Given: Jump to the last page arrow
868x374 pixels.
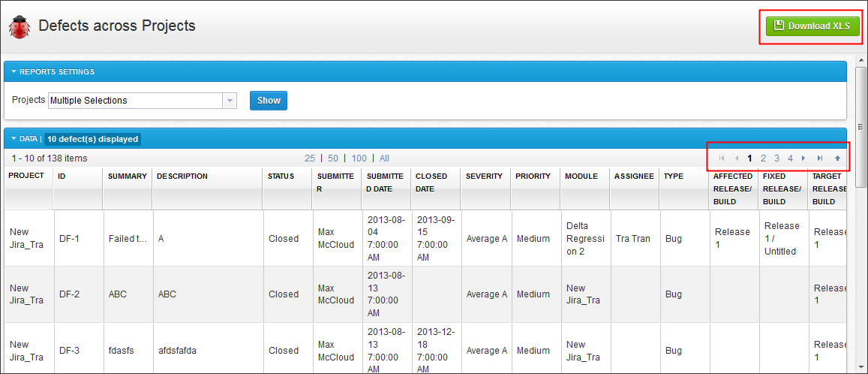Looking at the screenshot, I should [x=820, y=158].
